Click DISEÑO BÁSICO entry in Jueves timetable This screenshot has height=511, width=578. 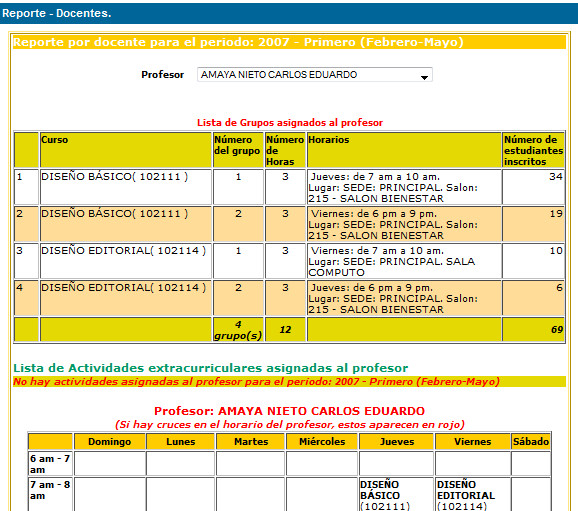click(x=385, y=495)
